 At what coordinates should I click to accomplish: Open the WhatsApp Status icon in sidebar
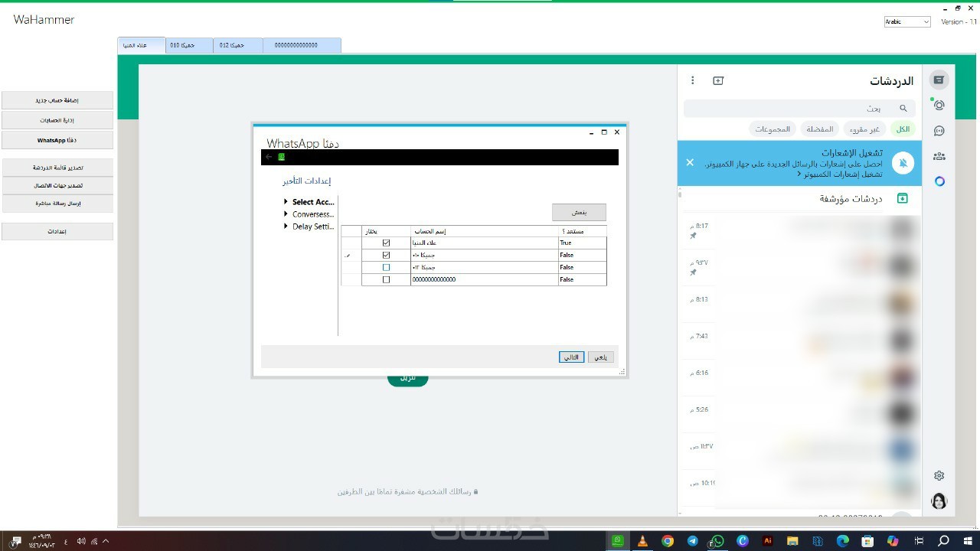coord(939,105)
